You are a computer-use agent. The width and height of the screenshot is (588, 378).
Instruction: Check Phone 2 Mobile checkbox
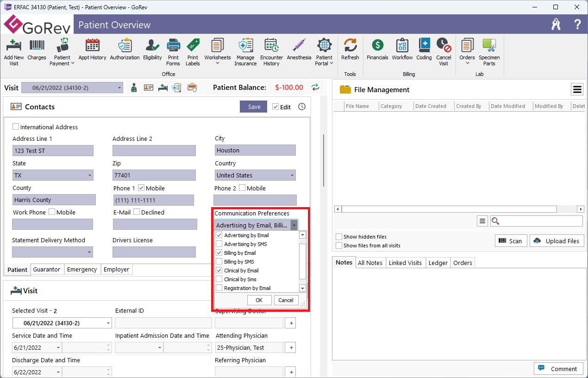[x=242, y=188]
